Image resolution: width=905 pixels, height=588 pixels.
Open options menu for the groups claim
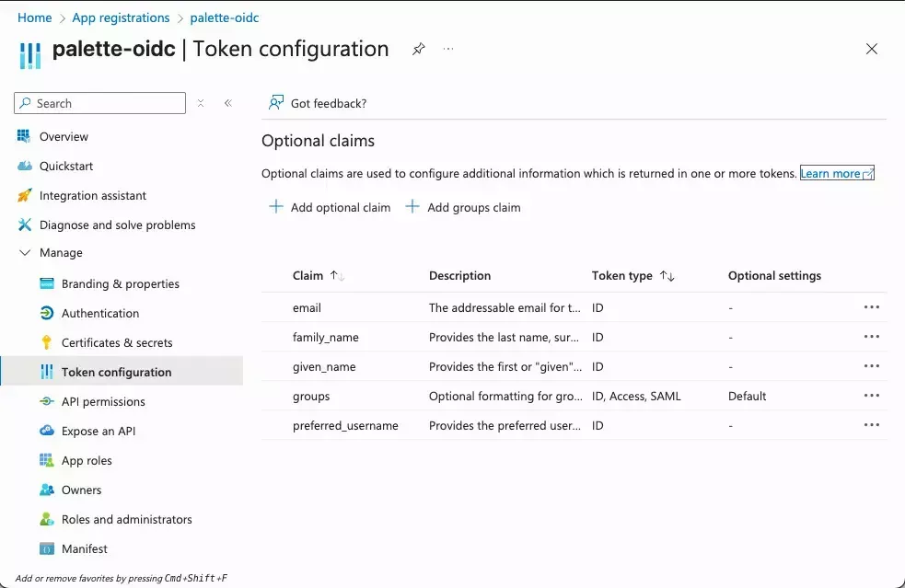pyautogui.click(x=871, y=395)
